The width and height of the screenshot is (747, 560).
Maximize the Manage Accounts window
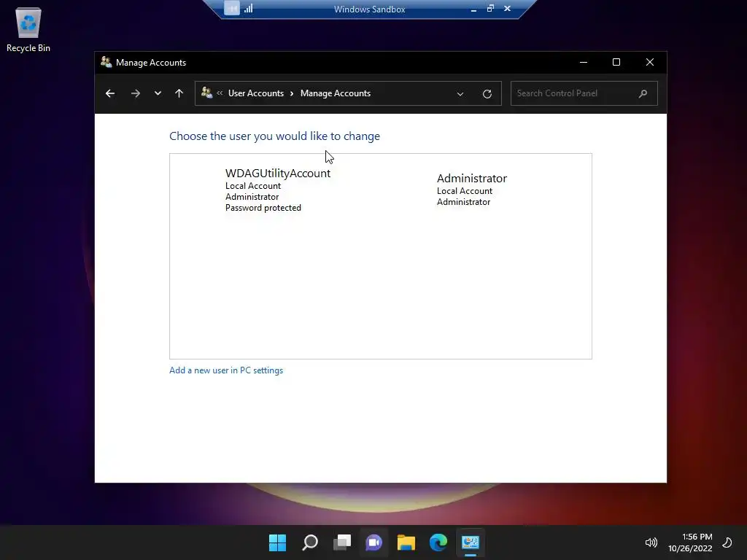[x=616, y=63]
